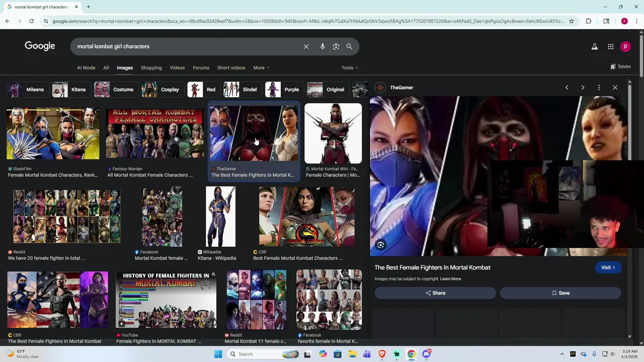Open Facebook favorite female thumbnail
Image resolution: width=644 pixels, height=362 pixels.
tap(329, 300)
